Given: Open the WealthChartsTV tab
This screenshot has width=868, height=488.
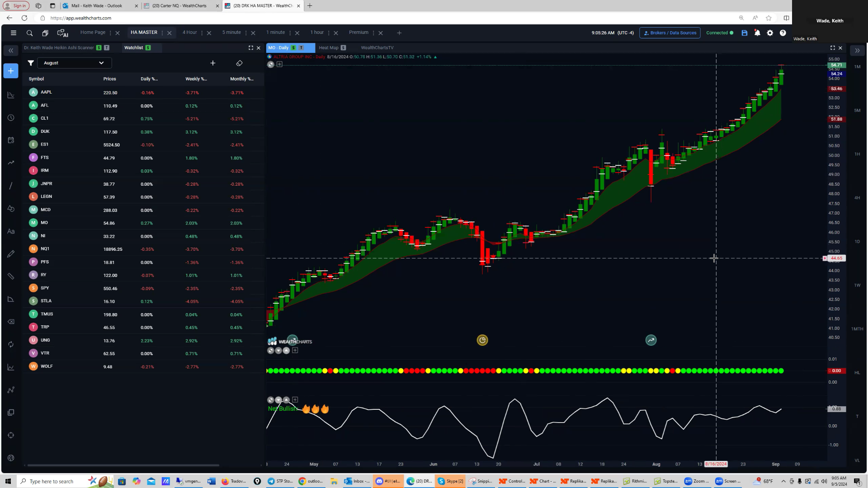Looking at the screenshot, I should pyautogui.click(x=377, y=48).
